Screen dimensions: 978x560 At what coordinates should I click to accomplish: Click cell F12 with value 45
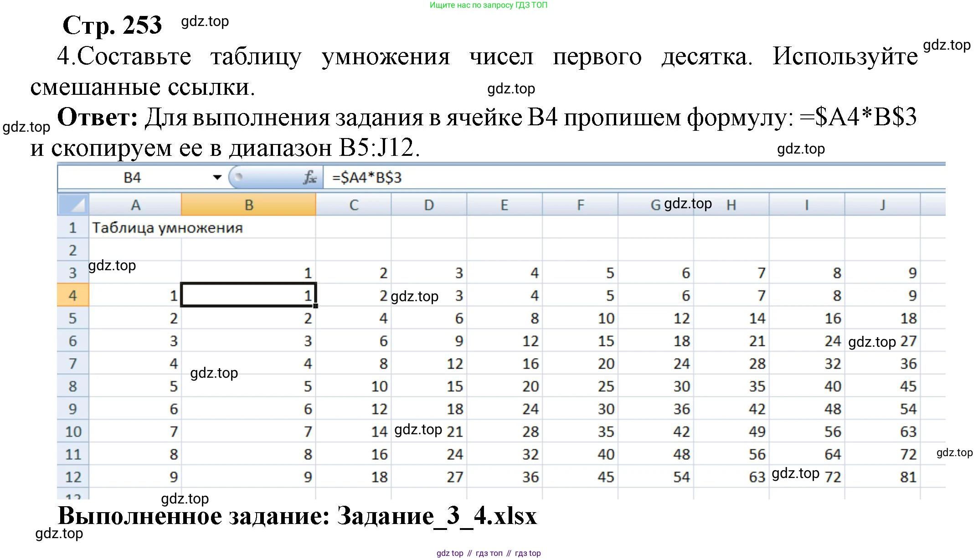(x=580, y=477)
